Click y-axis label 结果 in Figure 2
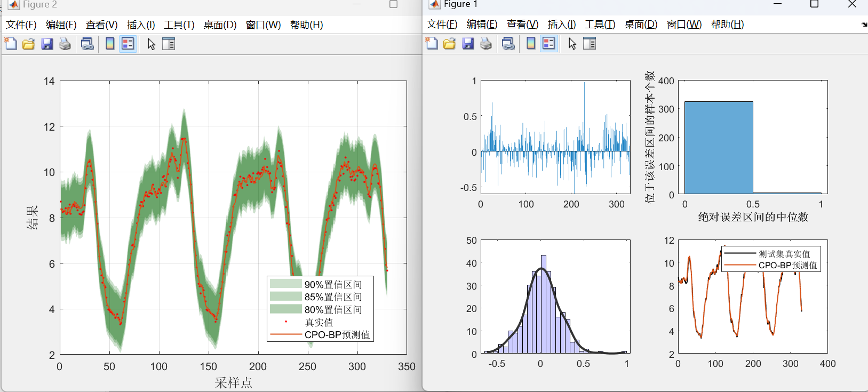 (x=33, y=218)
